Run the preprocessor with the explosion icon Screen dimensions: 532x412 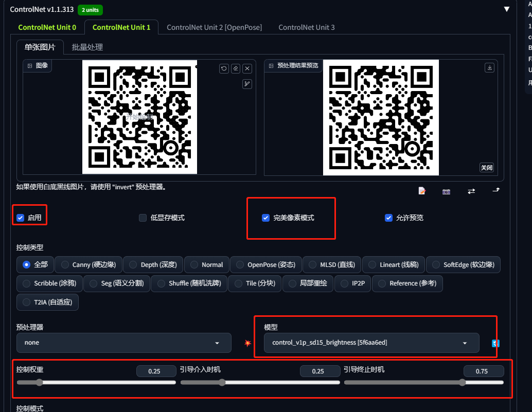pyautogui.click(x=247, y=343)
